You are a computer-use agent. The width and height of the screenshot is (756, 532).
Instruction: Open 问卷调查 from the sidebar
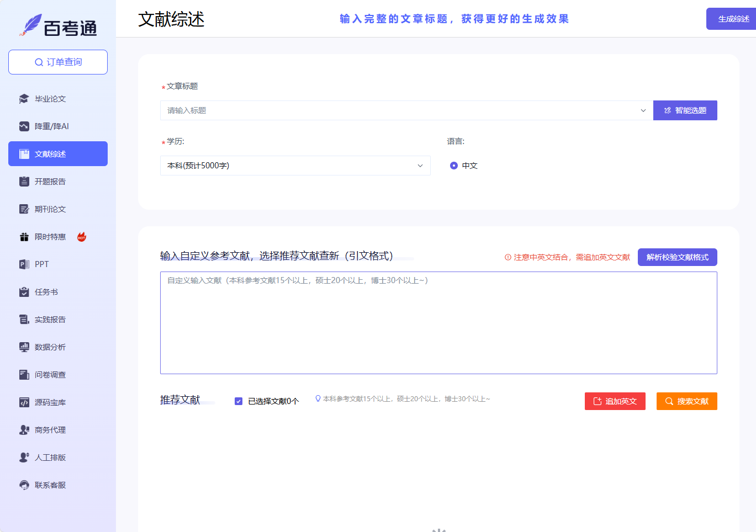[50, 375]
